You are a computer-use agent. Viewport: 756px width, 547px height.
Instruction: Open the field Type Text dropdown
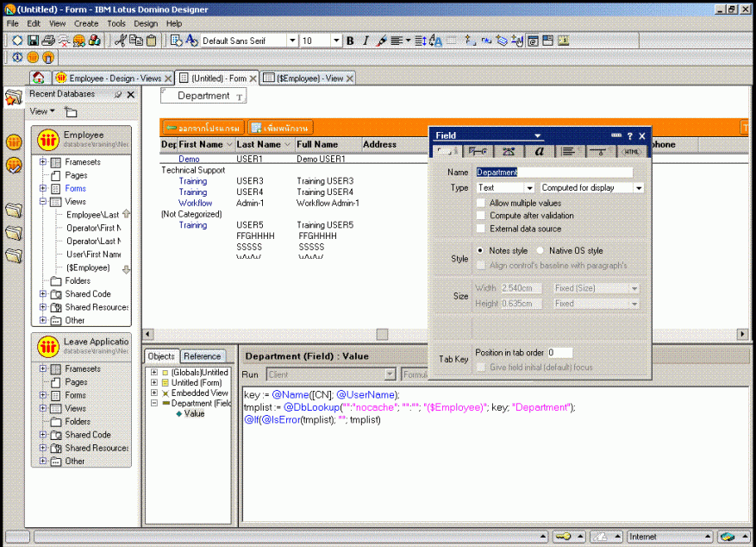[x=529, y=187]
